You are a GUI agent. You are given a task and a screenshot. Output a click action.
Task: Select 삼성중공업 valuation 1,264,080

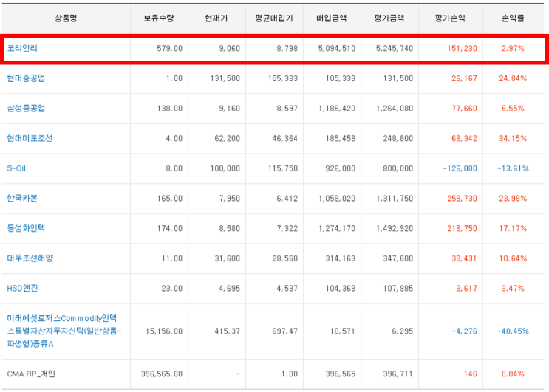click(395, 109)
